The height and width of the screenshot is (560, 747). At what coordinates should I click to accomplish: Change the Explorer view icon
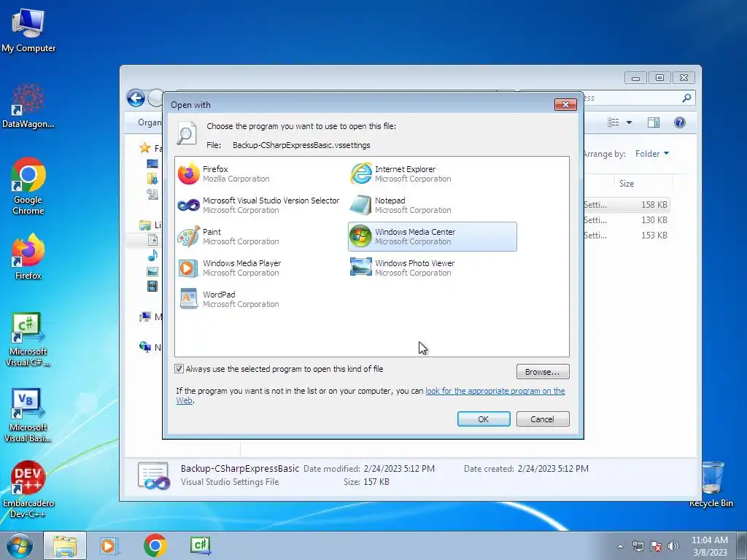click(x=614, y=122)
